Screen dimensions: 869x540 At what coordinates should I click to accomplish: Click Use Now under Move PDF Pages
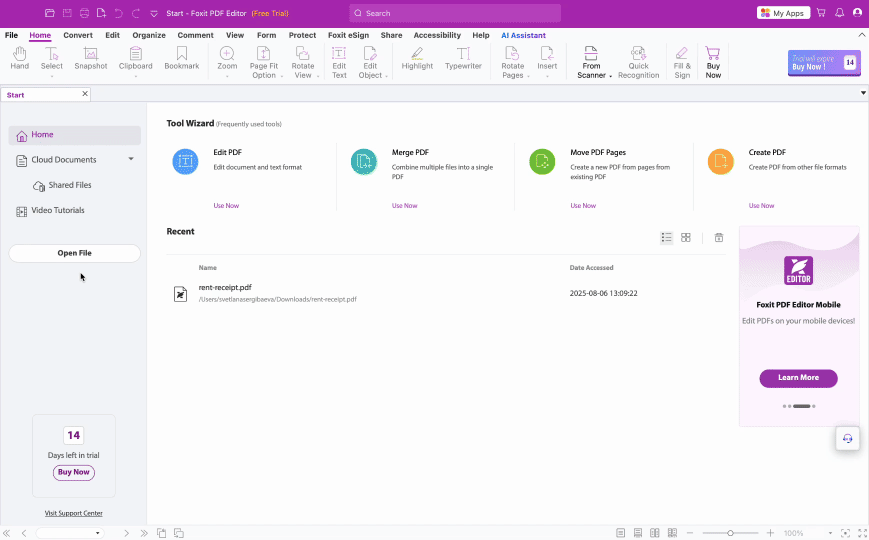(583, 206)
